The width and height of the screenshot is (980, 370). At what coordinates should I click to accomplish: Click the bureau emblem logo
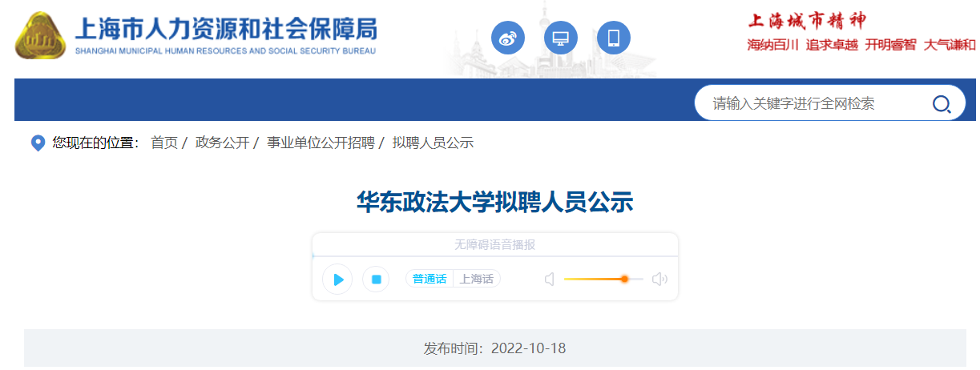click(x=41, y=35)
